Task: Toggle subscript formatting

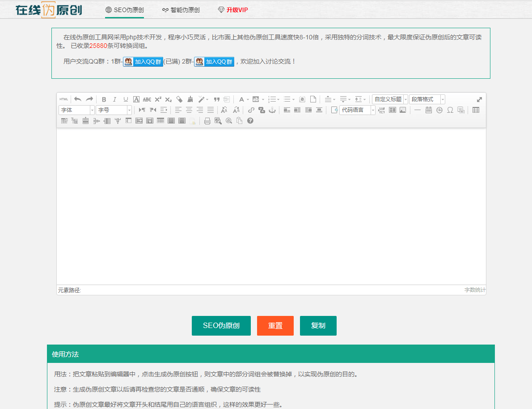Action: click(x=168, y=99)
